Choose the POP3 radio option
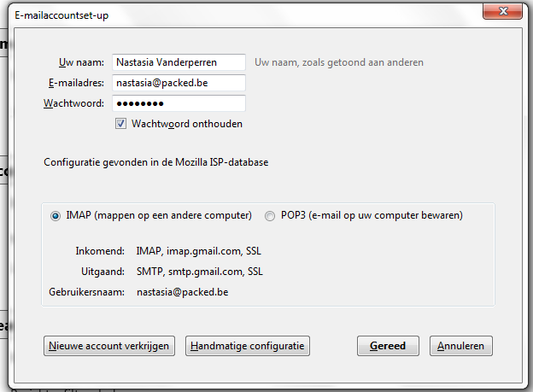 point(271,216)
